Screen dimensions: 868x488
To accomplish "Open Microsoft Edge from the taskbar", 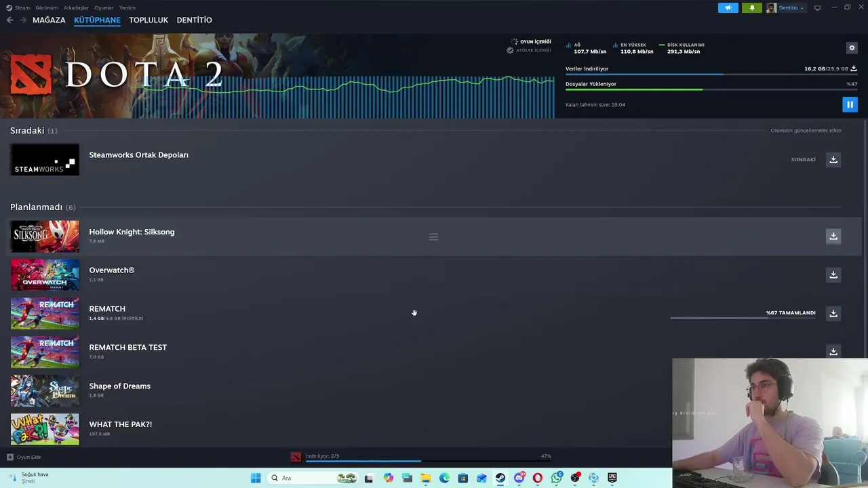I will pyautogui.click(x=444, y=478).
